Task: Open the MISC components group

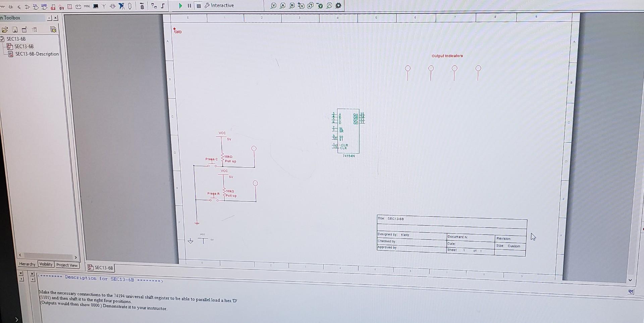Action: coord(87,6)
